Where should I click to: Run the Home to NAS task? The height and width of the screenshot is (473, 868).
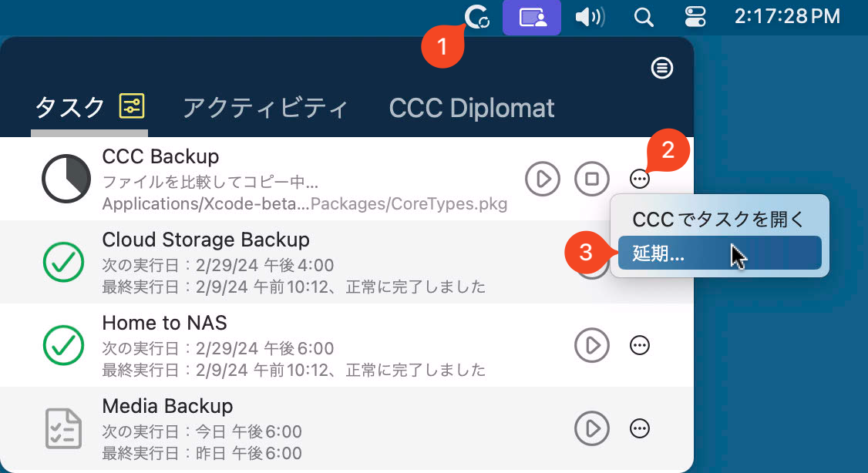[x=592, y=345]
